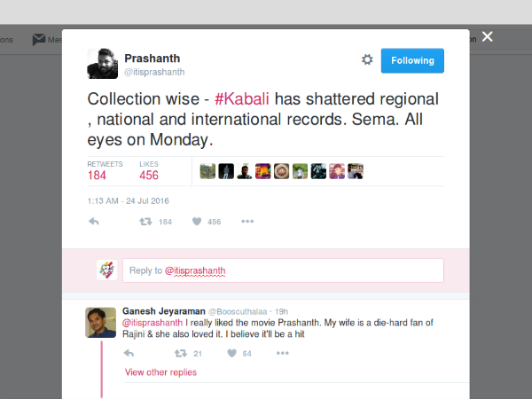Click Prashanth's profile picture
532x399 pixels.
click(x=102, y=63)
